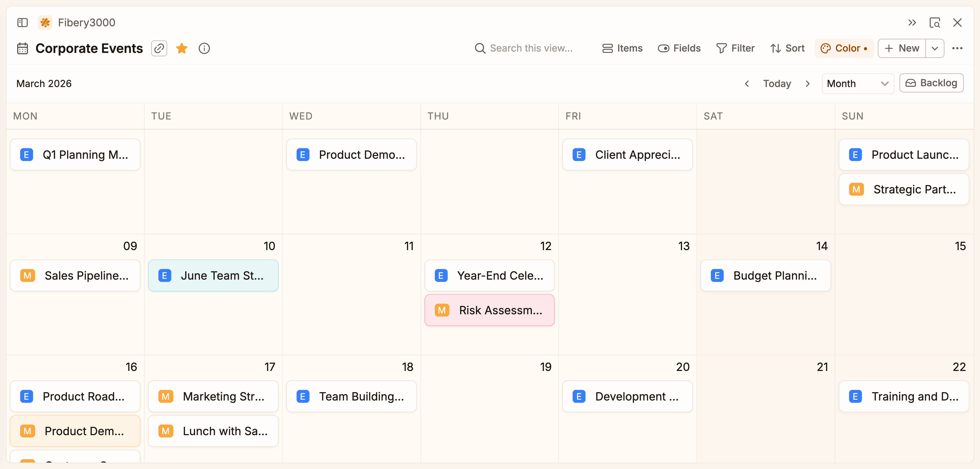Click the calendar icon beside the view title
Viewport: 980px width, 469px height.
(x=23, y=48)
